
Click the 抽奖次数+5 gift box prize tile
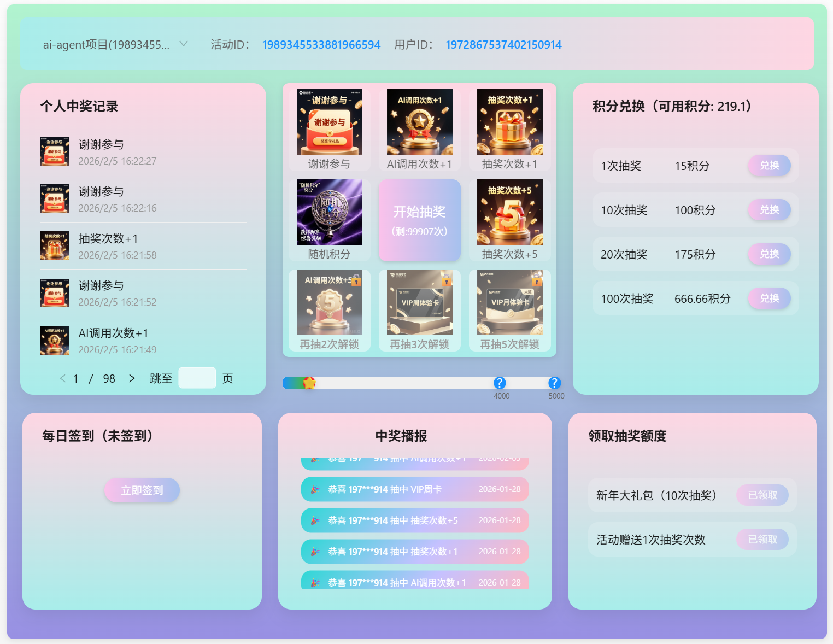click(x=509, y=212)
